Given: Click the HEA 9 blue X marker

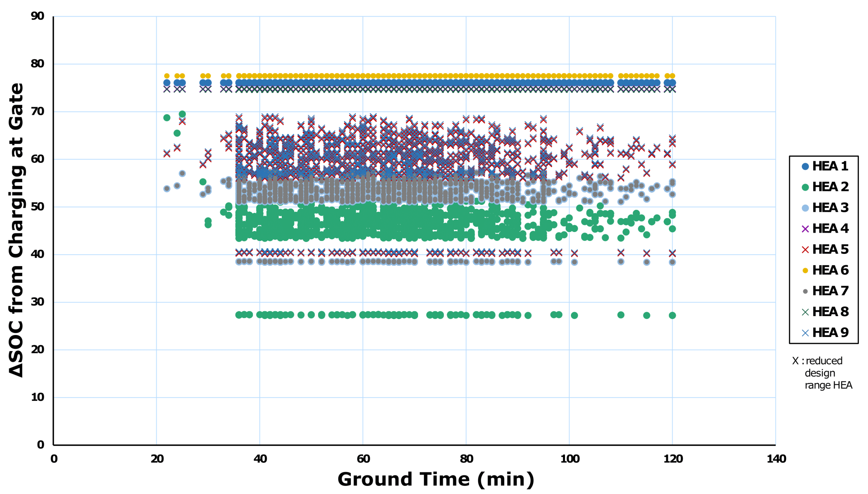Looking at the screenshot, I should pyautogui.click(x=805, y=333).
